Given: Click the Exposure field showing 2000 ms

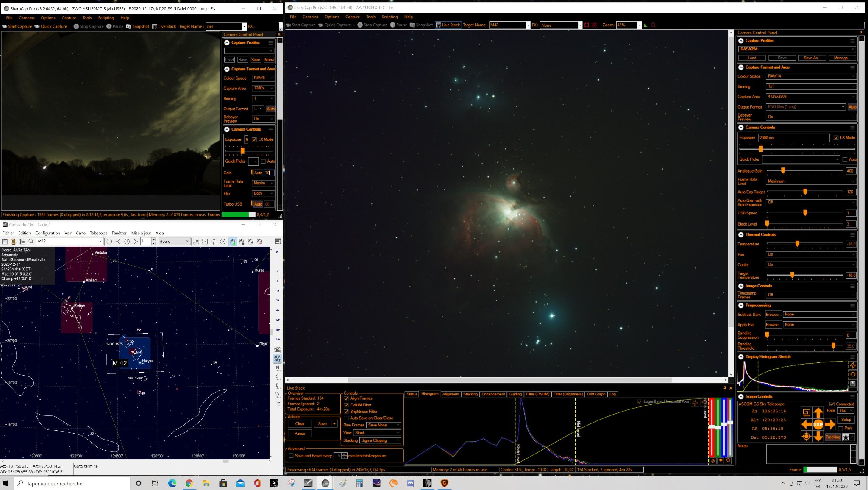Looking at the screenshot, I should pyautogui.click(x=793, y=138).
